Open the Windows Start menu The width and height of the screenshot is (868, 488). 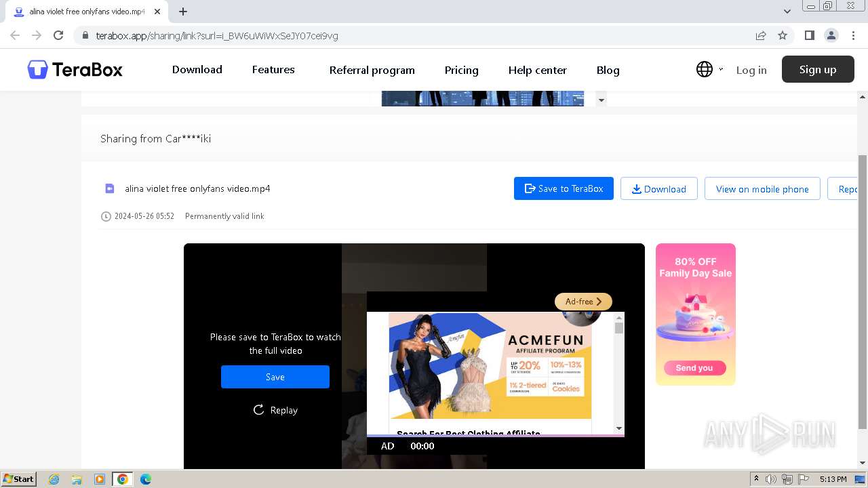pyautogui.click(x=19, y=479)
